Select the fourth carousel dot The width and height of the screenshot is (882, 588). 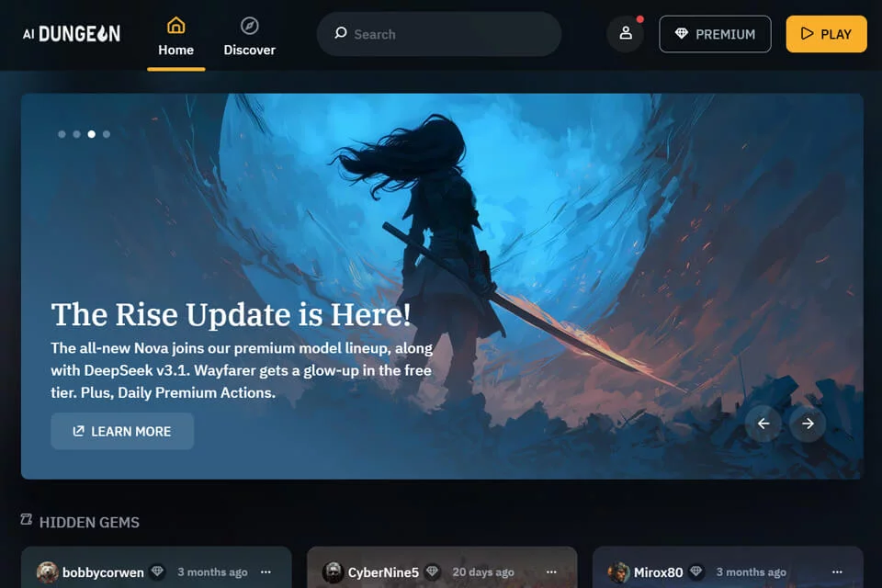point(107,134)
